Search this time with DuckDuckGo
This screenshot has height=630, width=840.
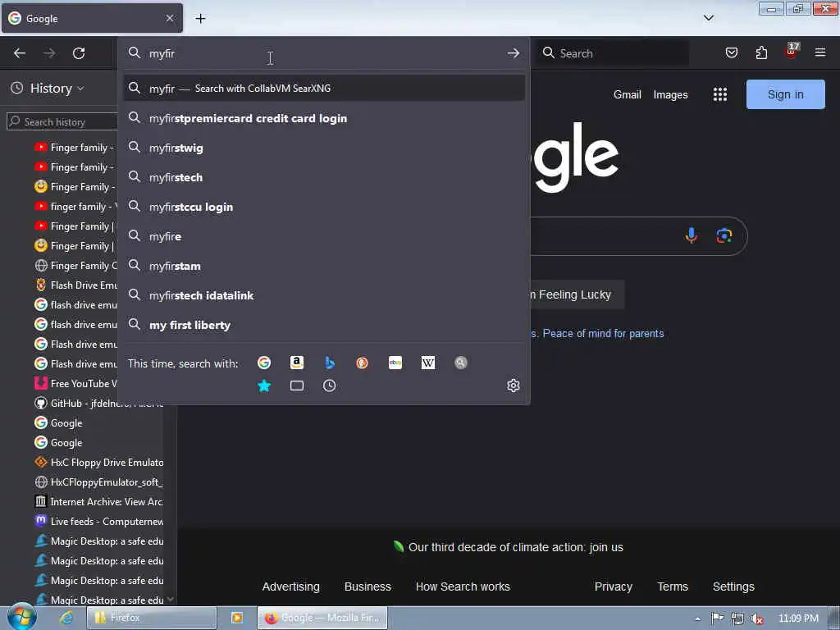(362, 363)
